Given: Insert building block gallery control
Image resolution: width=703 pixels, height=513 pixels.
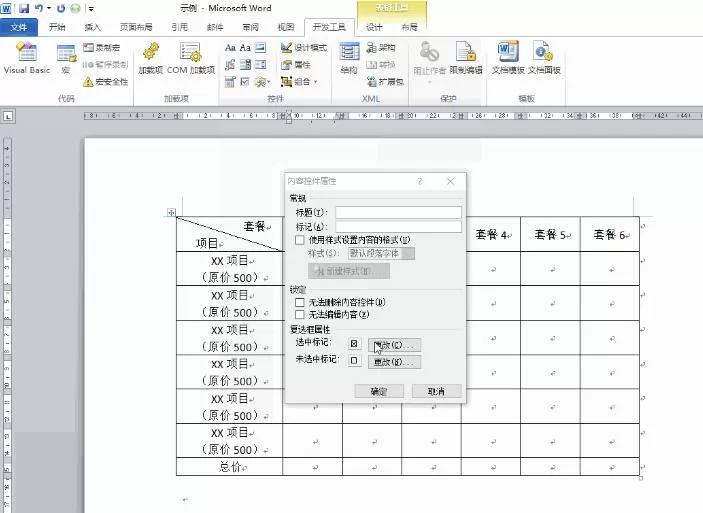Looking at the screenshot, I should [x=230, y=65].
